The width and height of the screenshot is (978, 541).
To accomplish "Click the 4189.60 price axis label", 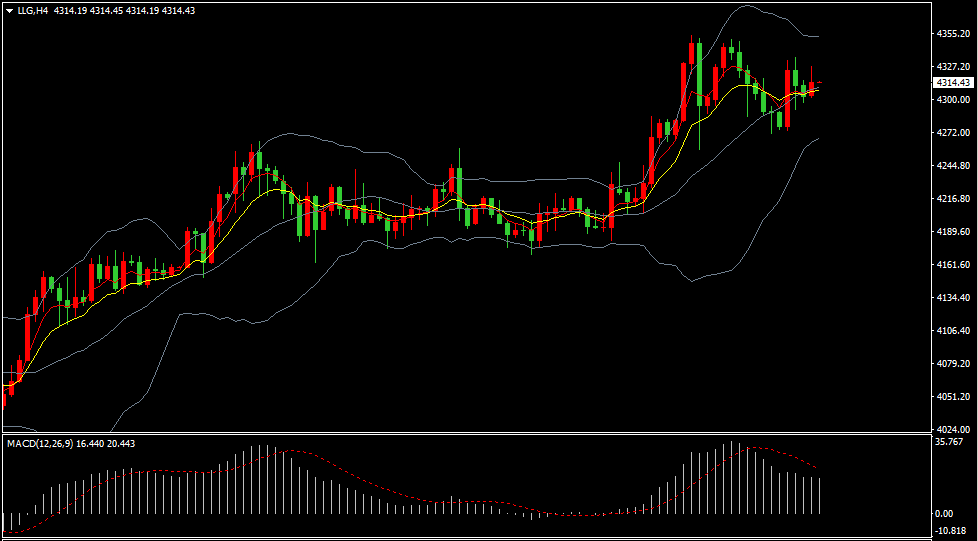I will [x=953, y=232].
